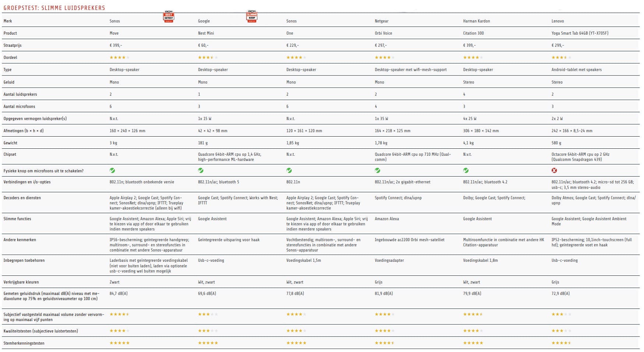Screen dimensions: 644x352
Task: Select the Nest Mini product name
Action: [x=206, y=33]
